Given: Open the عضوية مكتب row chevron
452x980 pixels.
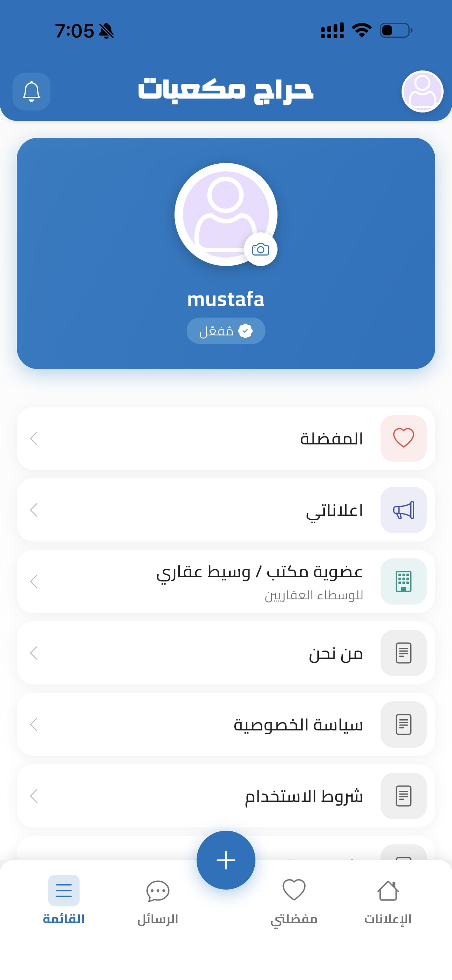Looking at the screenshot, I should (x=34, y=581).
